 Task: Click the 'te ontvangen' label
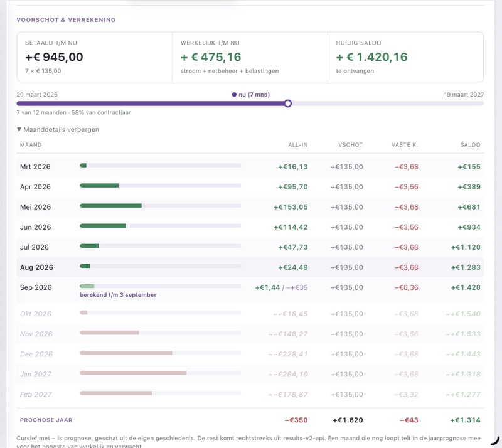[355, 71]
